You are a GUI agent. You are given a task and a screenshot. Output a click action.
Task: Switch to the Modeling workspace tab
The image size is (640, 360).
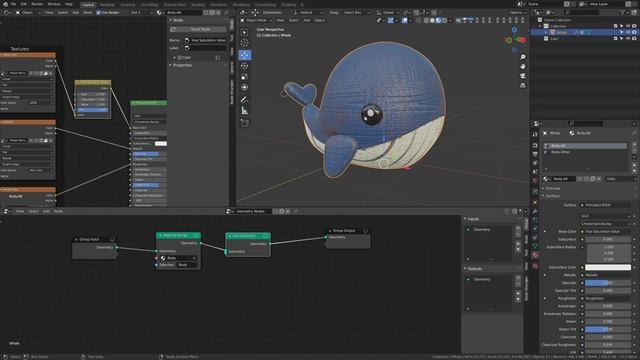[107, 4]
